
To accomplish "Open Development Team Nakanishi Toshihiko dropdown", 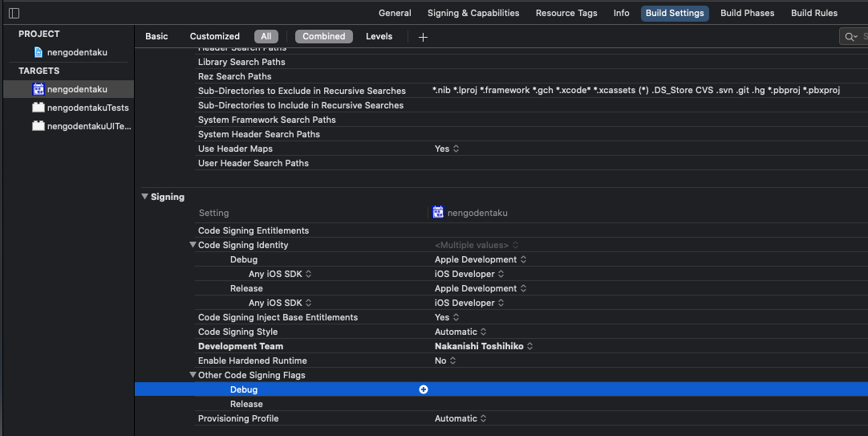I will [x=484, y=346].
